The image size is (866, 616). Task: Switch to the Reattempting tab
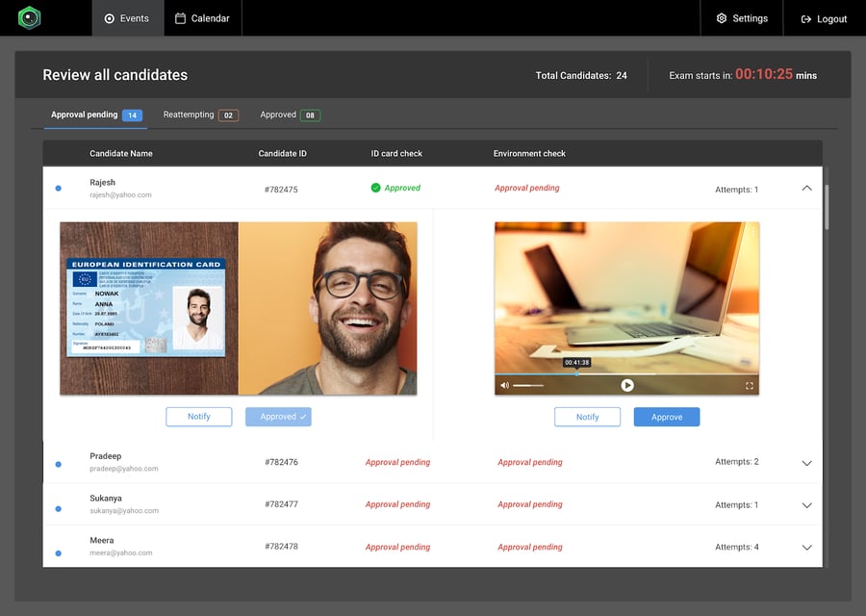(x=199, y=115)
